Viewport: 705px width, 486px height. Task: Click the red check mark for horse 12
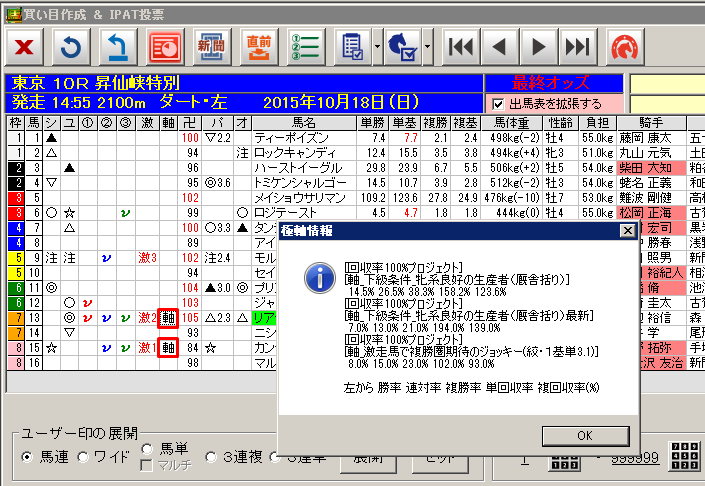point(88,303)
